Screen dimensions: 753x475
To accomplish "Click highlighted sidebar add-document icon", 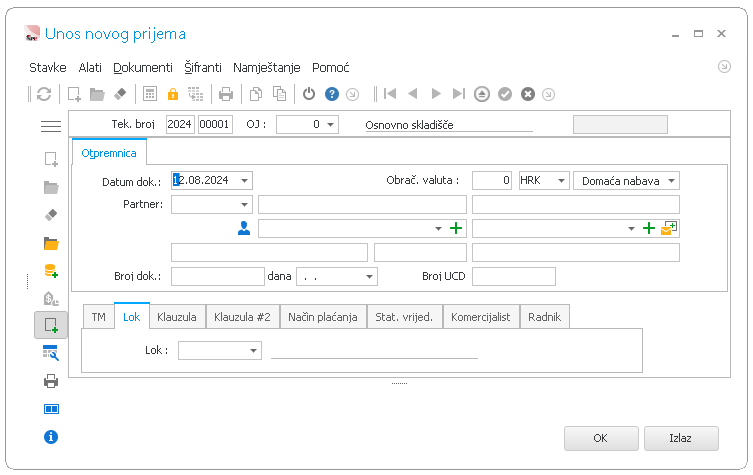I will click(51, 325).
